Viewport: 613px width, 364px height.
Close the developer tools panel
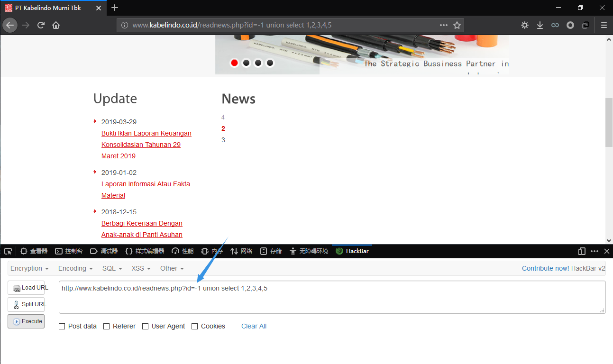607,251
